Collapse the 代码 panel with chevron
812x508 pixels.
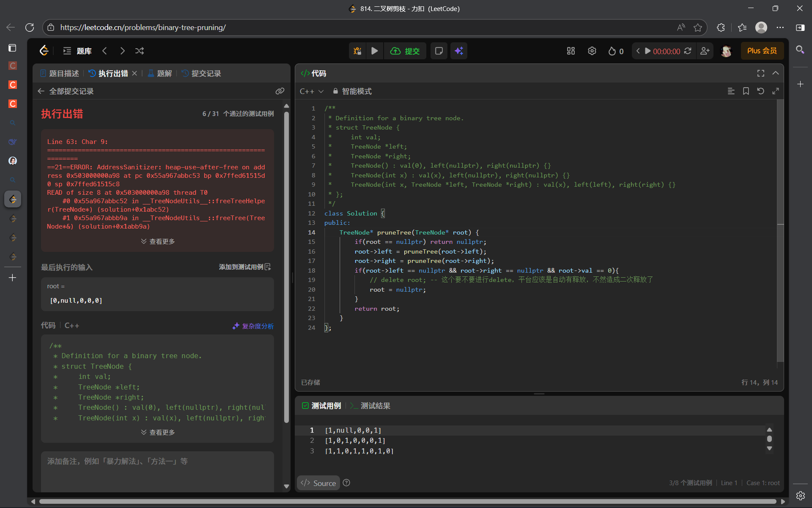pos(776,73)
